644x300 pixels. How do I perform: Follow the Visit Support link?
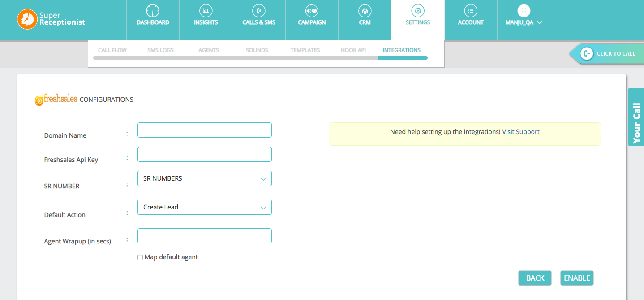[x=521, y=132]
